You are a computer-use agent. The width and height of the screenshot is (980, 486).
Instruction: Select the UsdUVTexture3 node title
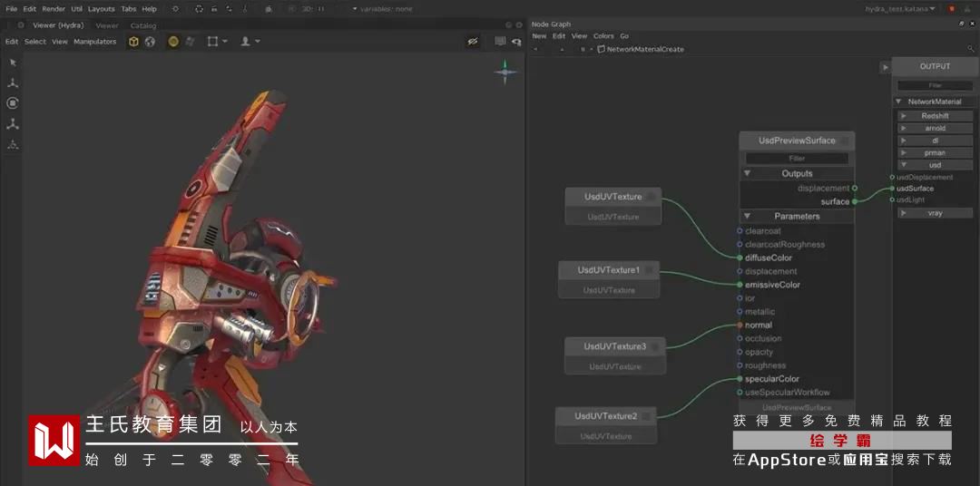coord(615,346)
